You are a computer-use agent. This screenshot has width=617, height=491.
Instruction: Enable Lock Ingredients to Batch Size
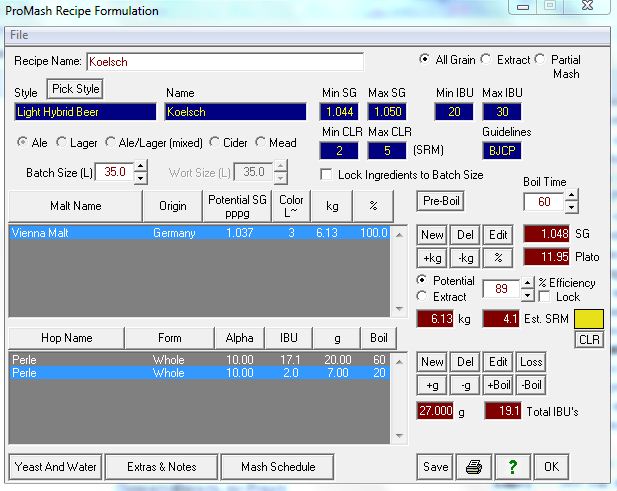click(x=326, y=175)
